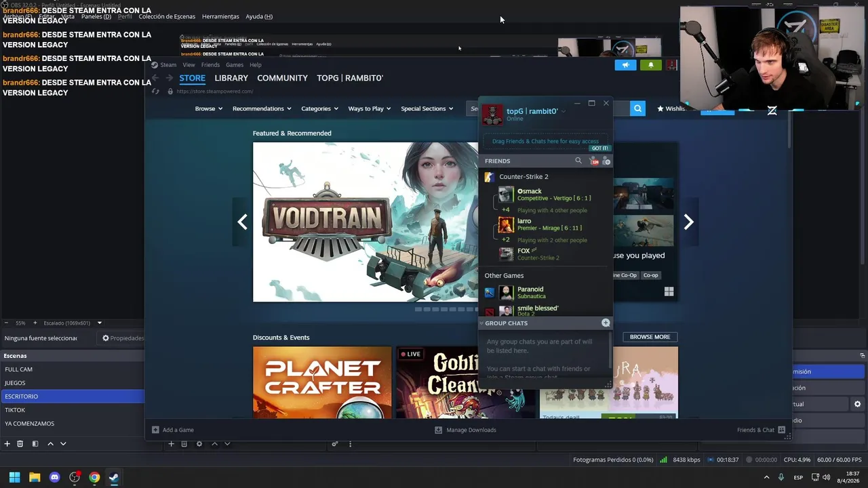Click the Steam store search magnifier button

637,108
